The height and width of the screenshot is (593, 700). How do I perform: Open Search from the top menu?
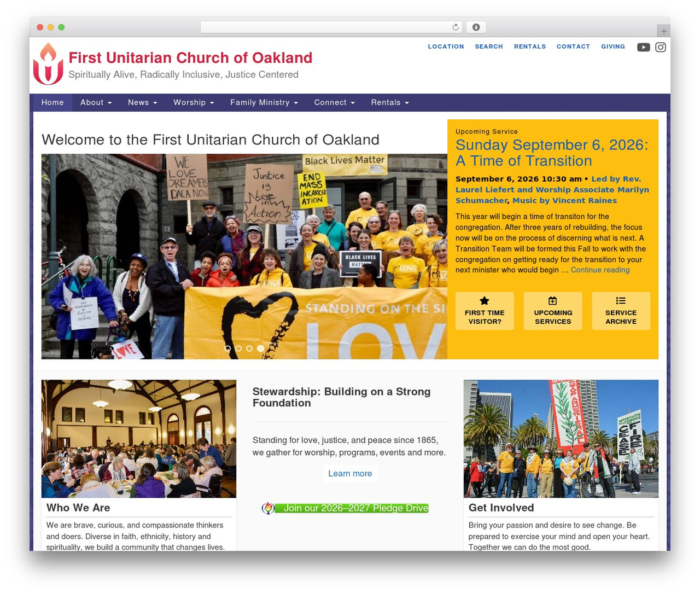[489, 47]
